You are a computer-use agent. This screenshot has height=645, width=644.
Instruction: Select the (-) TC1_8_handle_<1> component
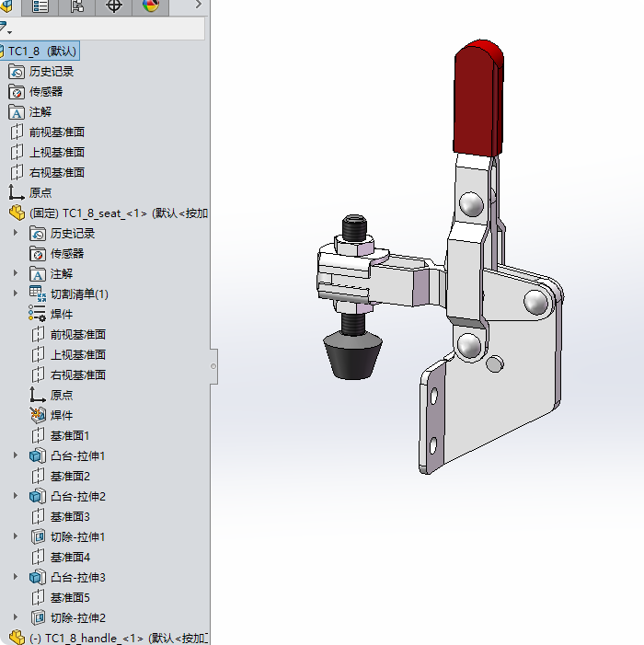[x=119, y=638]
